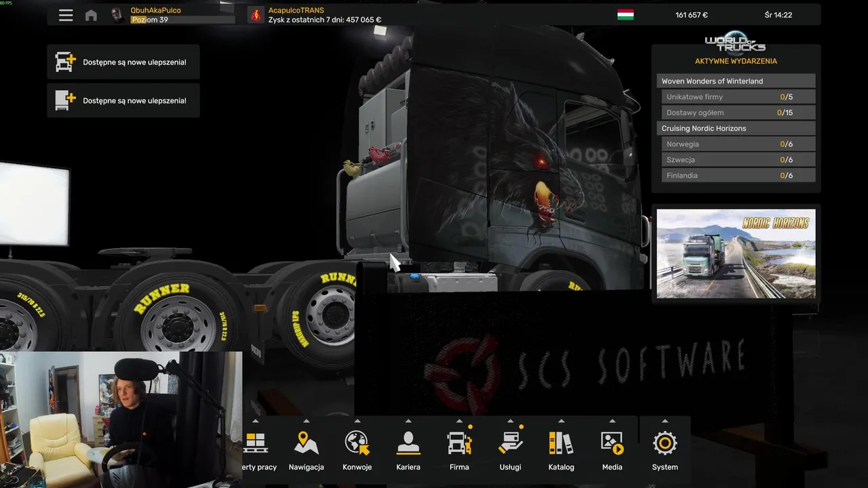Click the AcapulcoTRANS company name
Image resolution: width=868 pixels, height=488 pixels.
point(296,10)
